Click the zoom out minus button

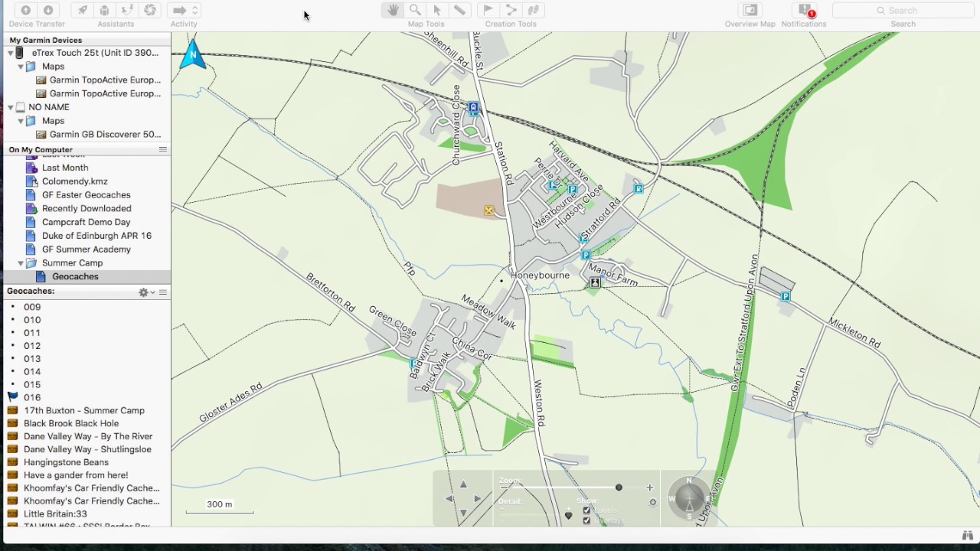[504, 487]
